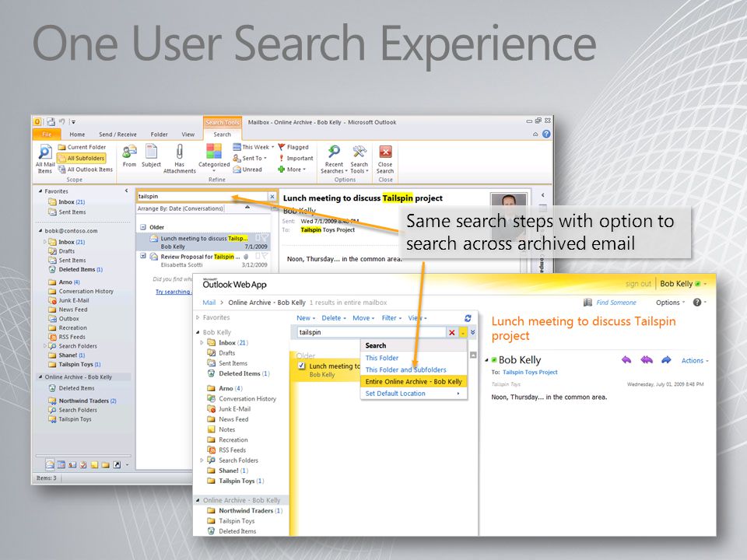This screenshot has height=560, width=747.
Task: Switch to the Folder ribbon tab
Action: click(x=159, y=135)
